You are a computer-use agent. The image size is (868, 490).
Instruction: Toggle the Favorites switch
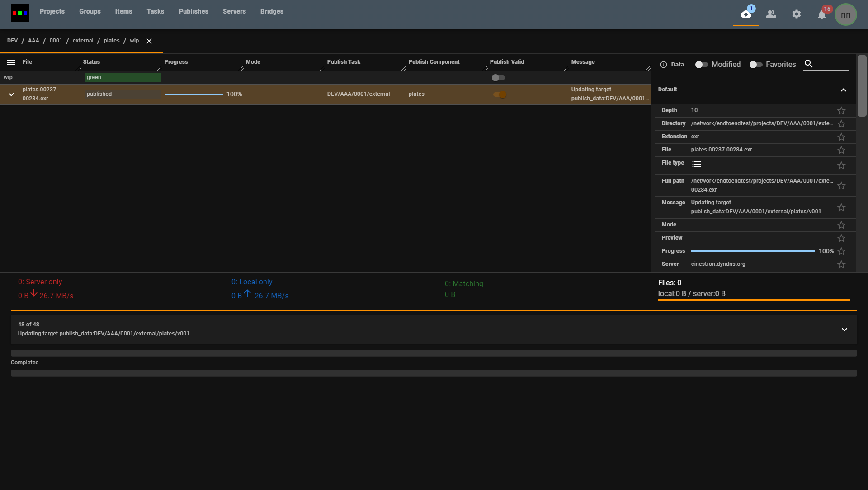pos(755,65)
